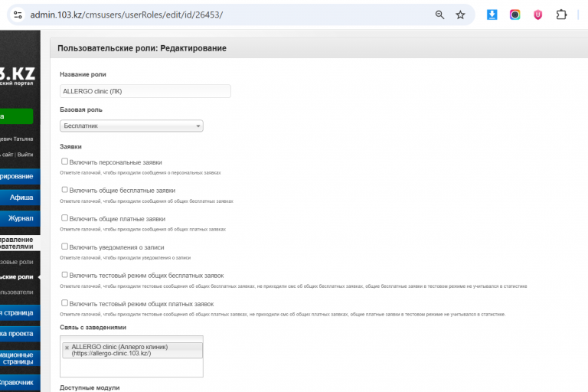Click the browser address bar URL
Viewport: 588px width, 392px height.
(126, 15)
